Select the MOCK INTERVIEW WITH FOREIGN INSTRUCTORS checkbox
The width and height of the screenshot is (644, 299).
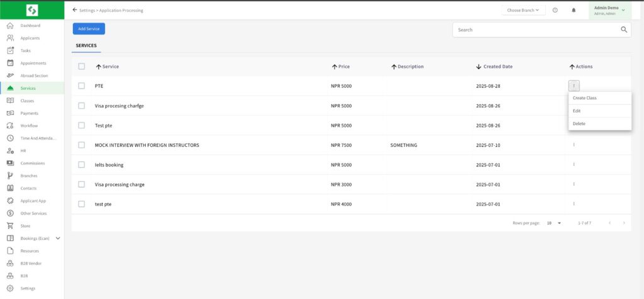tap(82, 145)
